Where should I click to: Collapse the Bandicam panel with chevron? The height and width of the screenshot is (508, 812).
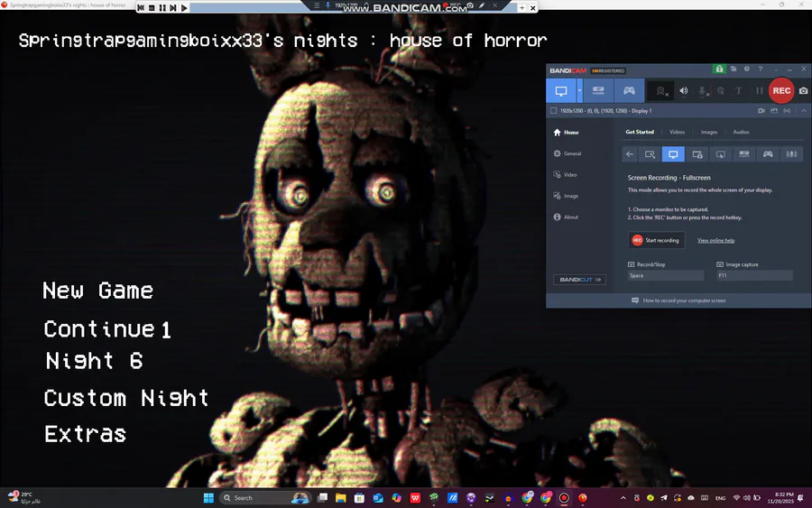coord(804,111)
